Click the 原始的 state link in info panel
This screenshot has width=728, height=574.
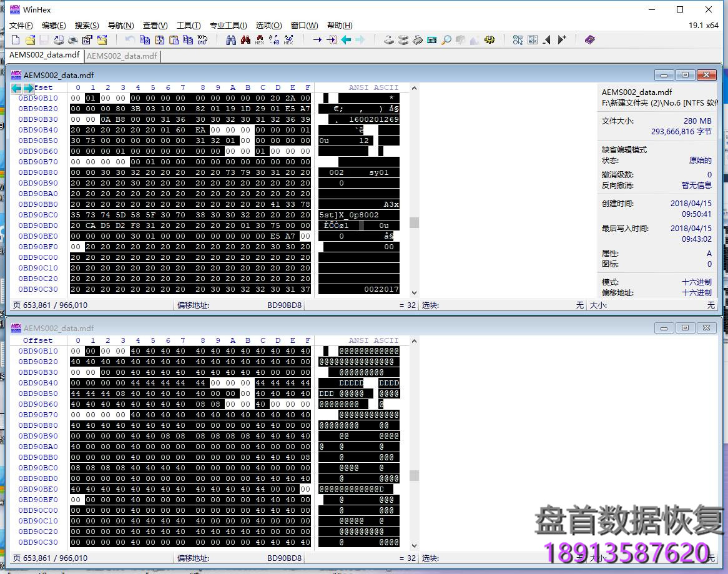tap(701, 161)
